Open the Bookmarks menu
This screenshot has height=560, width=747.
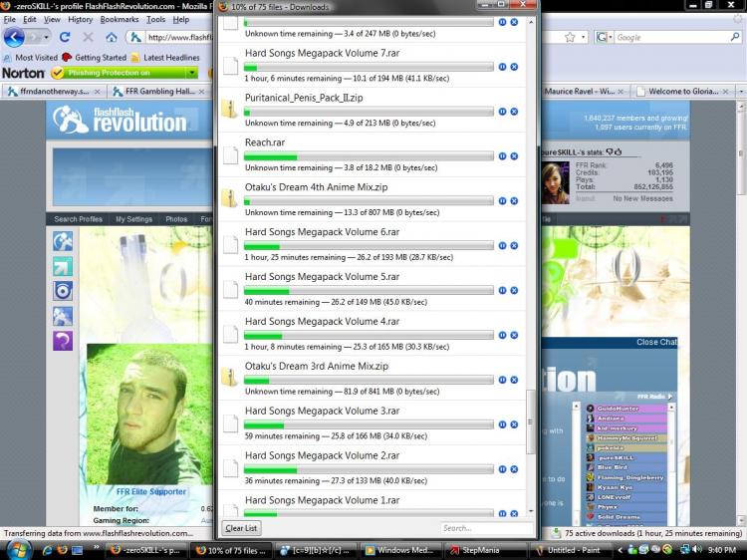pos(120,20)
